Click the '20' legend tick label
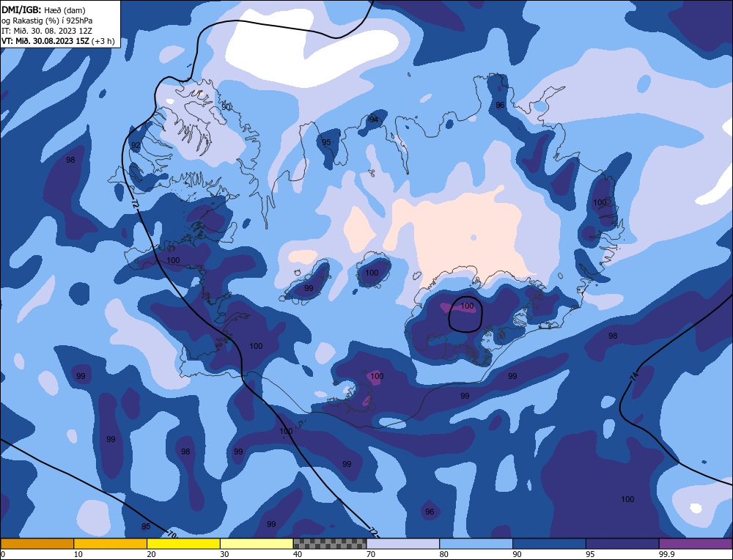 [151, 554]
